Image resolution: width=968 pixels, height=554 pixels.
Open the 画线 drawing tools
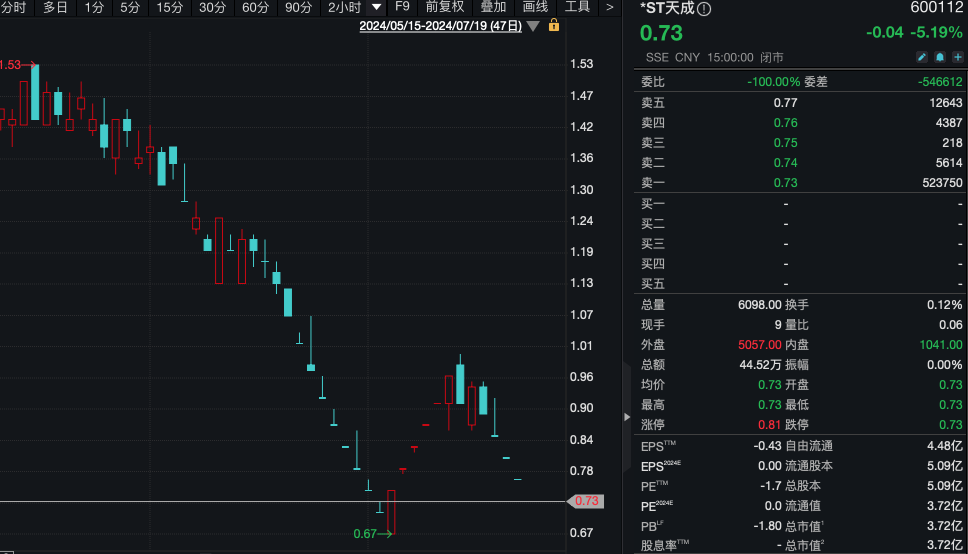535,7
